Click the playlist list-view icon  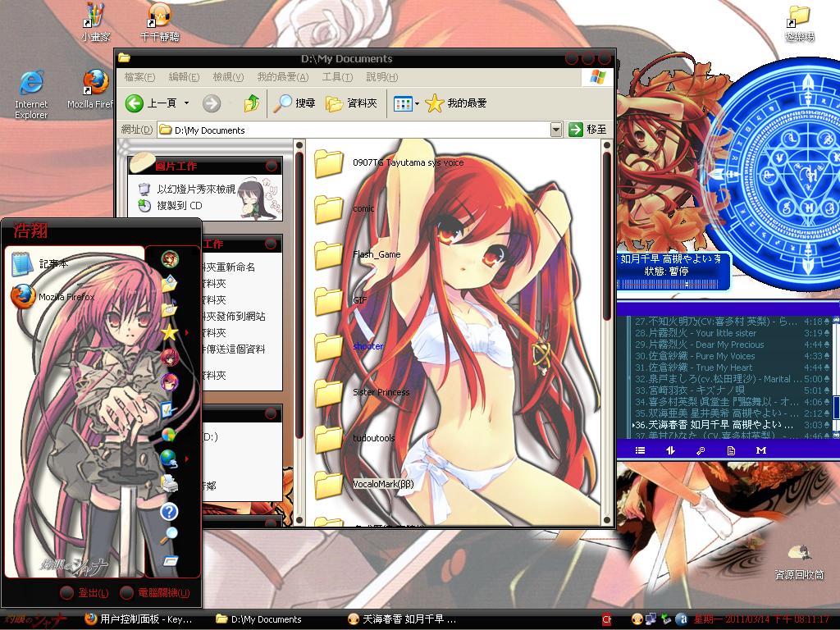pos(641,450)
